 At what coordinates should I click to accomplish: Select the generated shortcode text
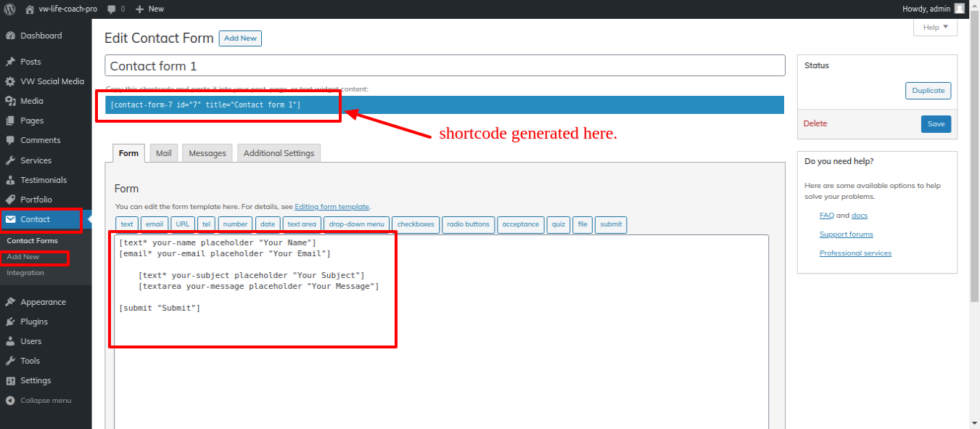tap(205, 105)
